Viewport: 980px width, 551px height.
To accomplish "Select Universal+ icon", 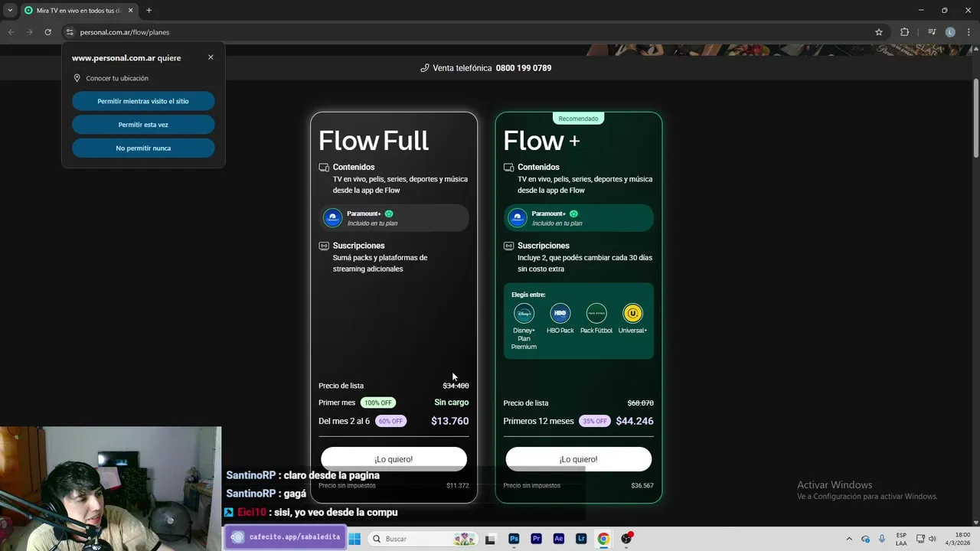I will [632, 313].
